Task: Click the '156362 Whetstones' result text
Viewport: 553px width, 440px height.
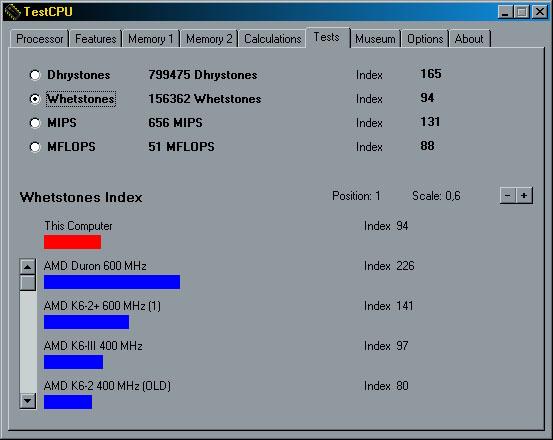Action: click(205, 99)
